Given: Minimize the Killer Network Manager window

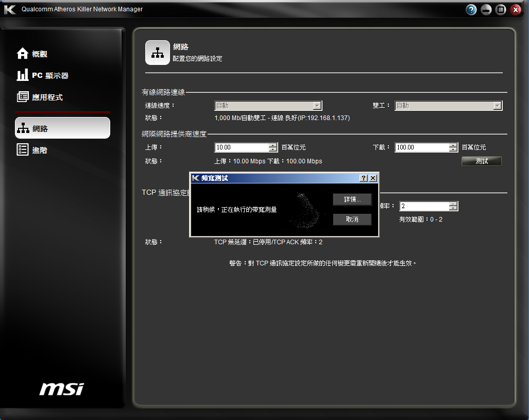Looking at the screenshot, I should (x=486, y=9).
